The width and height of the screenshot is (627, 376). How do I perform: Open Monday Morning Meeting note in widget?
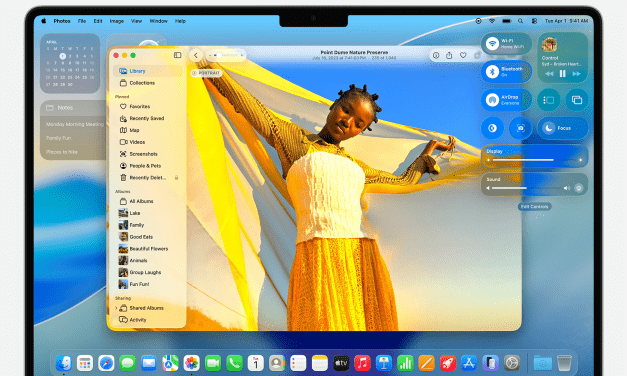[x=74, y=124]
